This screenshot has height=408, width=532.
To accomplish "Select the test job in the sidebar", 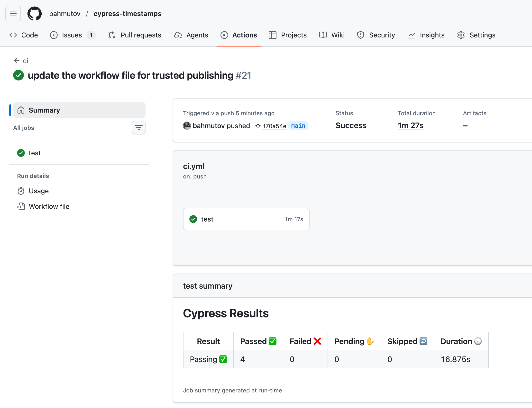I will [35, 153].
